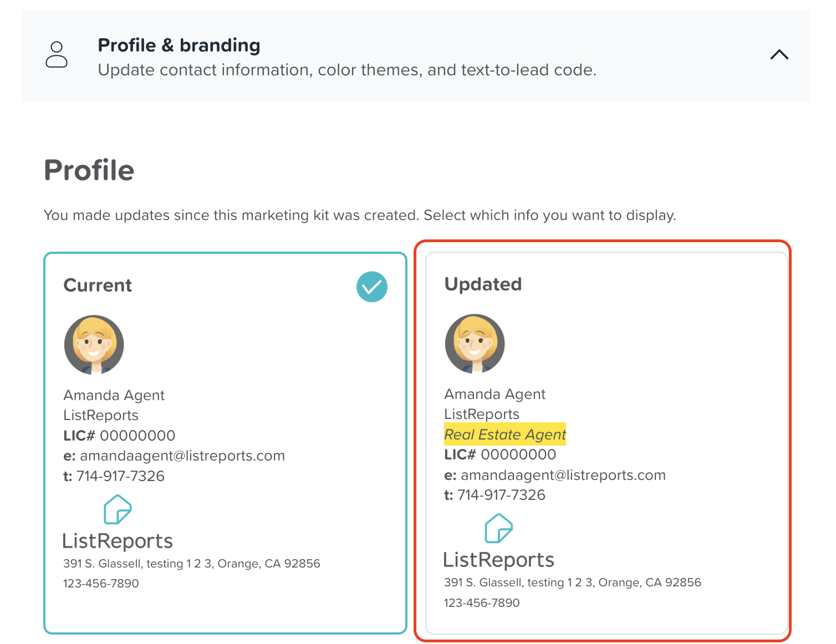Click the Profile & branding header title
836x644 pixels.
pyautogui.click(x=179, y=45)
